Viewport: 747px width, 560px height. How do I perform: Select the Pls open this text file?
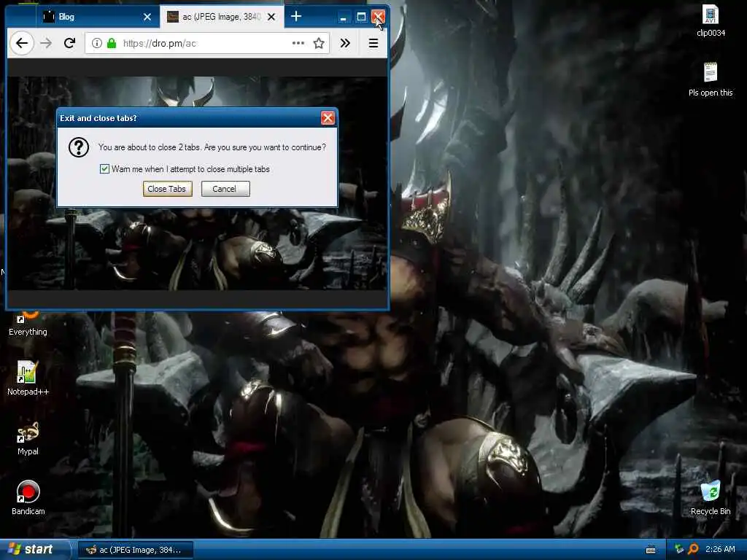click(x=711, y=79)
